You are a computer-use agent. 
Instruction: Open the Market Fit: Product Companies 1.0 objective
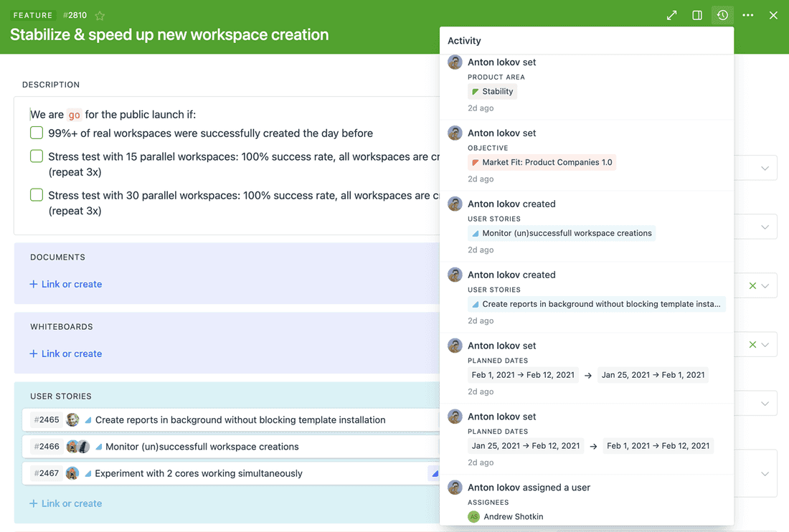(542, 163)
